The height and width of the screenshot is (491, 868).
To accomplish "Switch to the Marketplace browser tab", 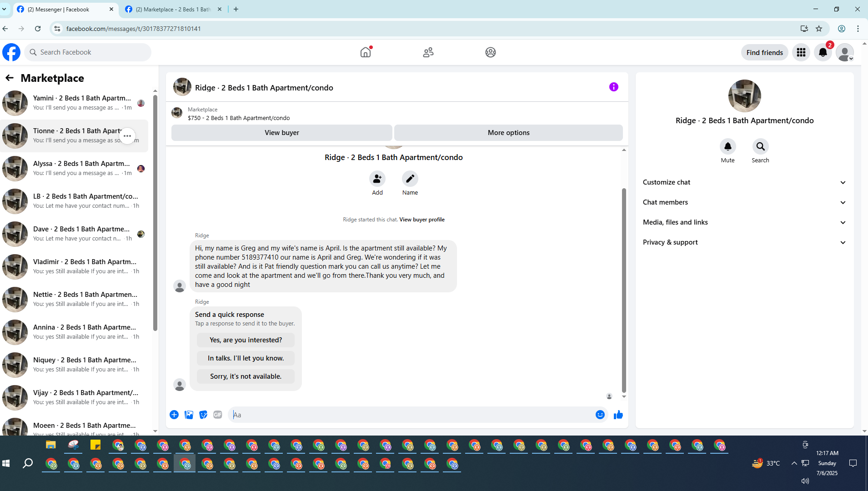I will pos(173,9).
